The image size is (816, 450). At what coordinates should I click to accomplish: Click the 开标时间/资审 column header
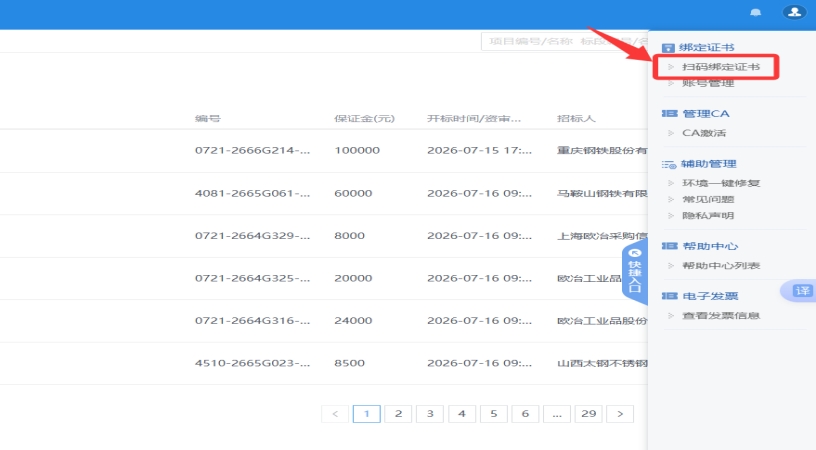(x=474, y=119)
